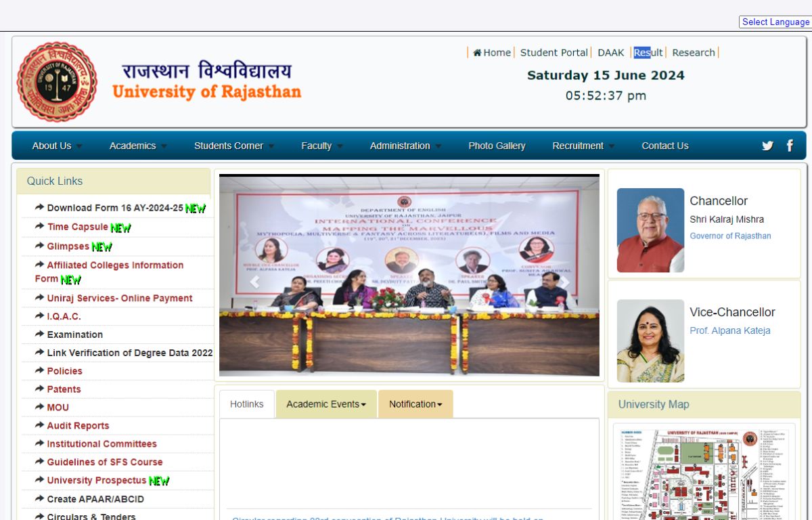This screenshot has width=812, height=520.
Task: Go to previous slide in carousel
Action: coord(254,282)
